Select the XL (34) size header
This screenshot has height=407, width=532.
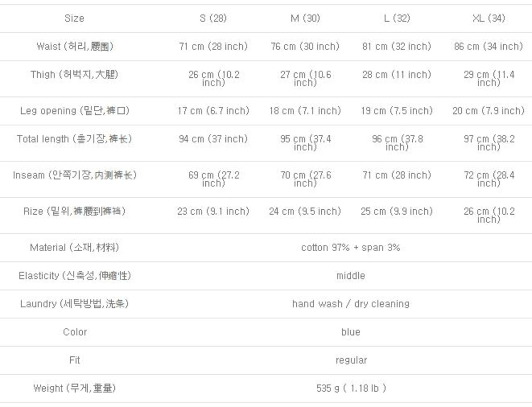[x=488, y=18]
